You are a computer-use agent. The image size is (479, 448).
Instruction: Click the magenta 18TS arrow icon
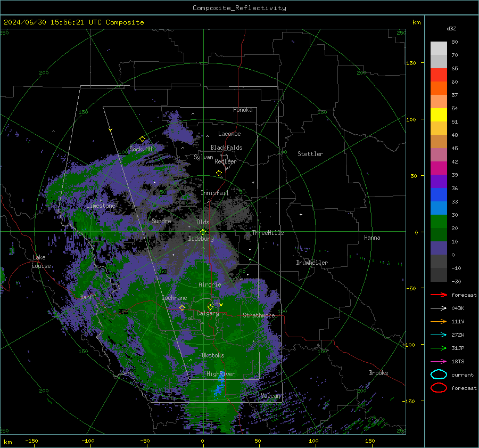(x=439, y=362)
